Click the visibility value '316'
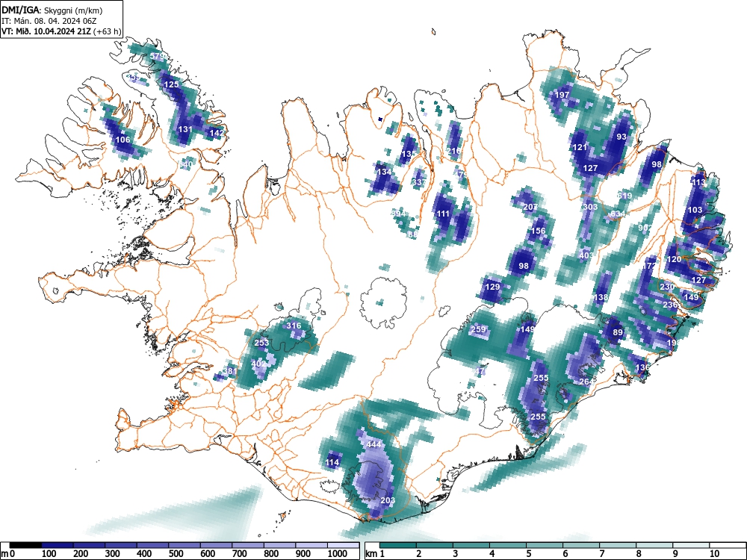747x560 pixels. click(294, 326)
